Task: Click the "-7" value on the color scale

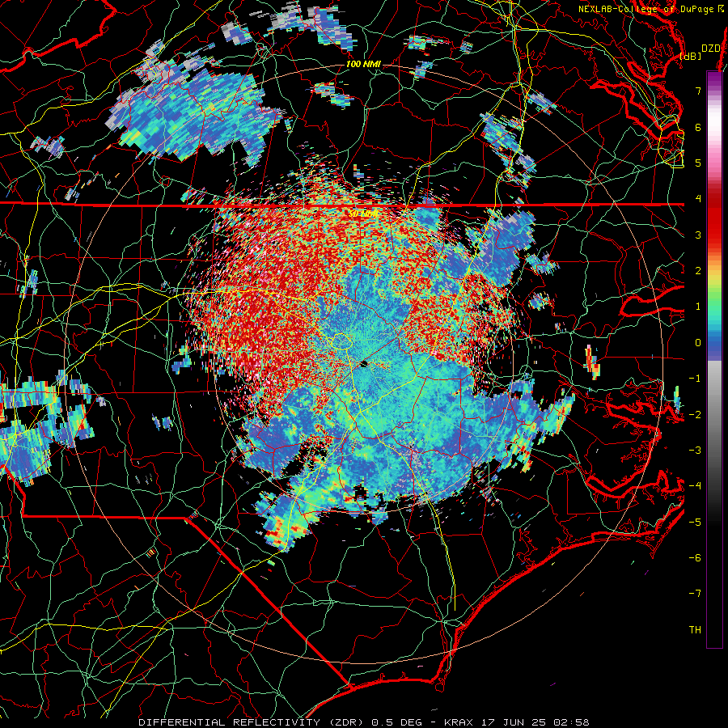Action: (x=695, y=594)
